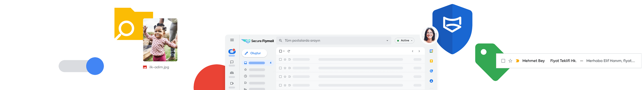Click the Oluştur compose button
Screen dimensions: 644x90
[254, 53]
